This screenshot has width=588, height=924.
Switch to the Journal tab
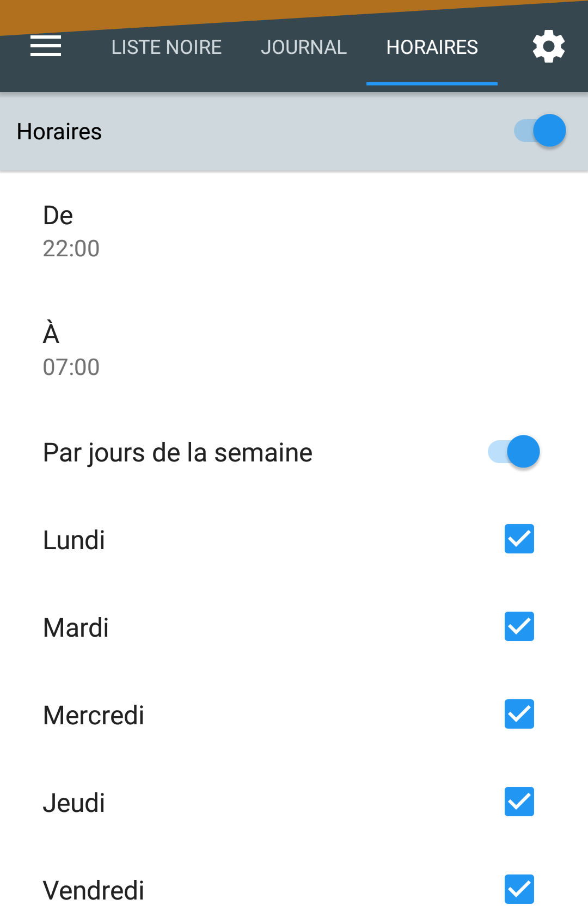[304, 47]
